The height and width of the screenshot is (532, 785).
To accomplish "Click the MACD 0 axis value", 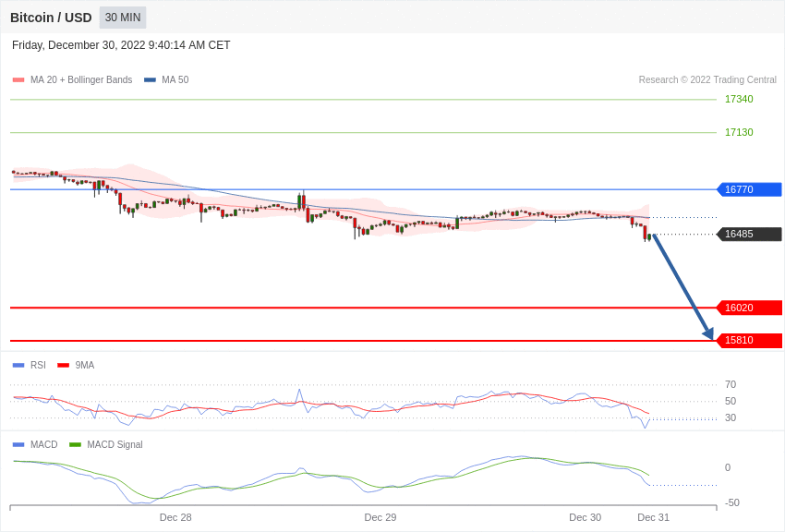I will click(x=728, y=467).
